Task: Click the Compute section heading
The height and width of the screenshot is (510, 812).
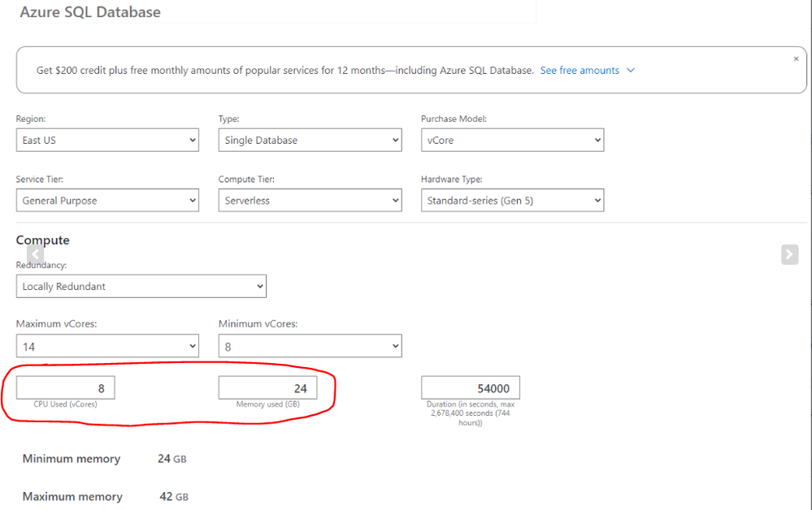Action: pyautogui.click(x=42, y=240)
